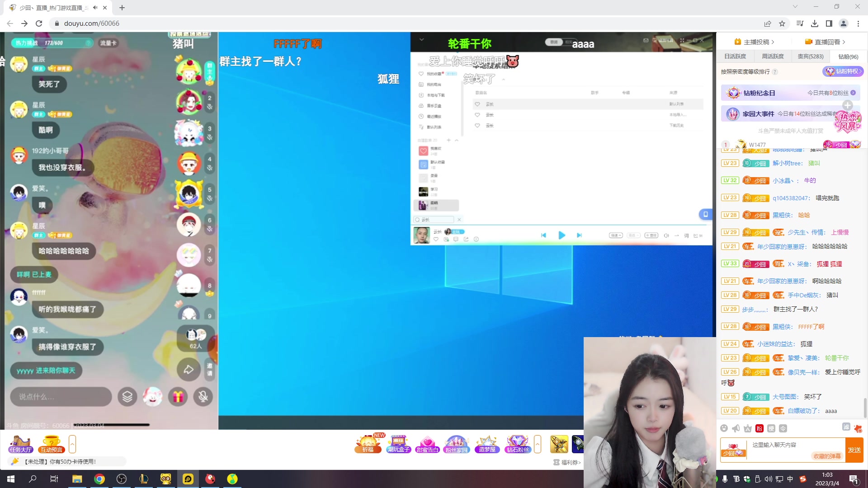Select the golden rocket gift
This screenshot has width=868, height=488.
point(559,444)
